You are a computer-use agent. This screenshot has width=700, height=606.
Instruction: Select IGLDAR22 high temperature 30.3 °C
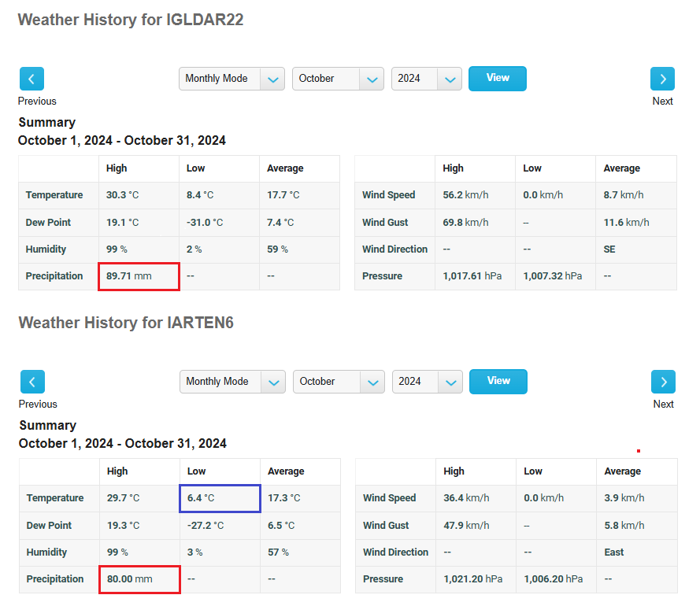tap(122, 195)
